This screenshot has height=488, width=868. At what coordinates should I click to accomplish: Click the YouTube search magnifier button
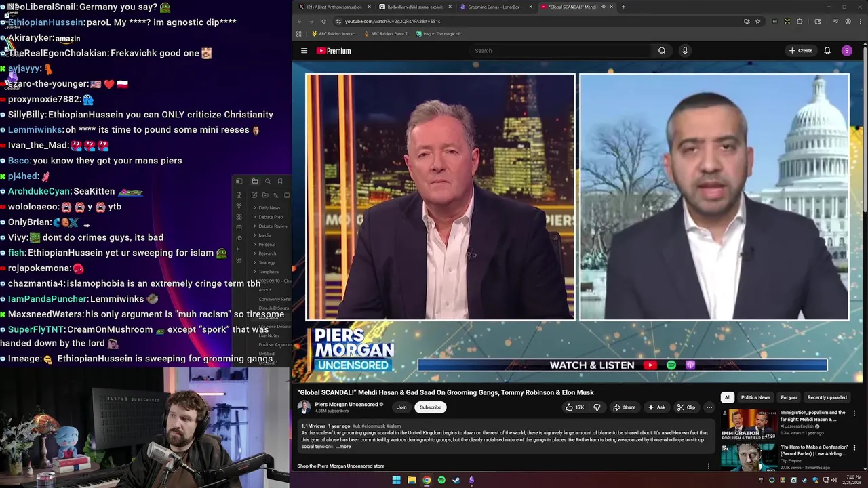(x=662, y=51)
